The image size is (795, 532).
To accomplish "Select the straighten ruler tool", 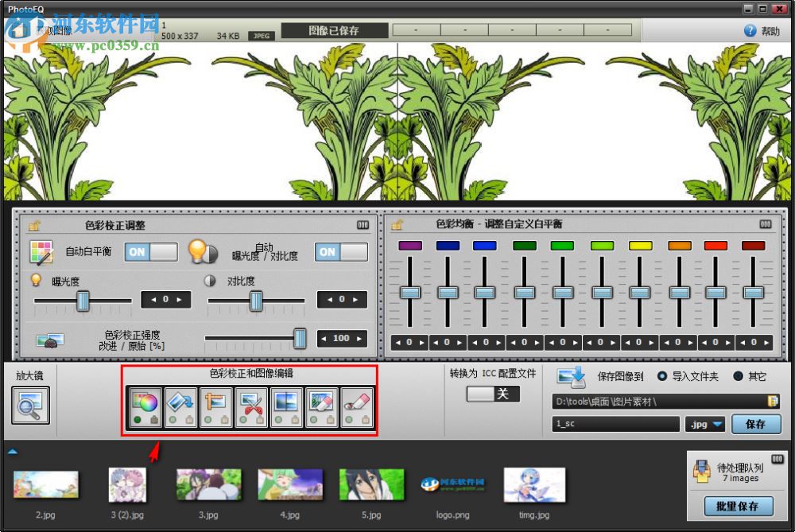I will coord(216,407).
